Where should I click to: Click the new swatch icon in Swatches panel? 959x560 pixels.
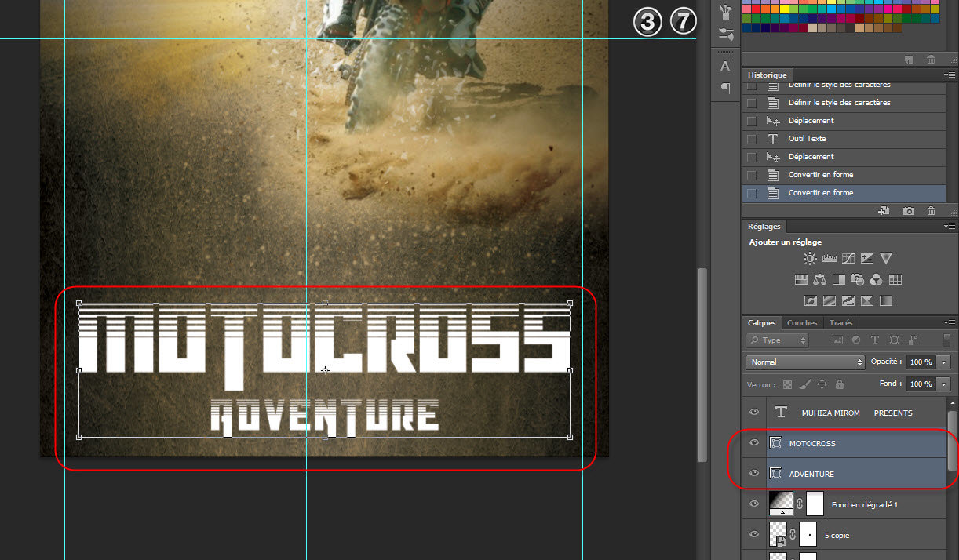coord(909,60)
